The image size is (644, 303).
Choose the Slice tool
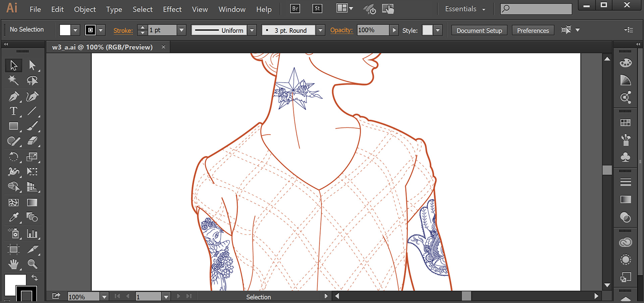pyautogui.click(x=32, y=249)
